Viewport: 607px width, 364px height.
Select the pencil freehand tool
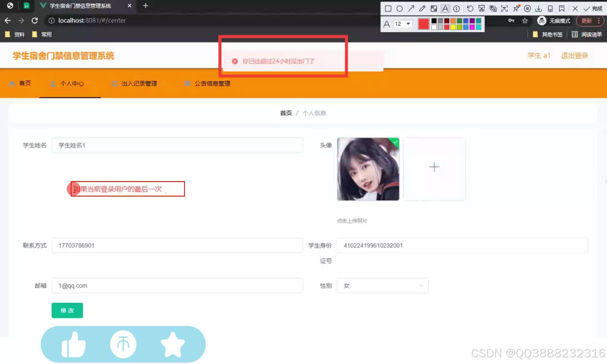pyautogui.click(x=423, y=8)
